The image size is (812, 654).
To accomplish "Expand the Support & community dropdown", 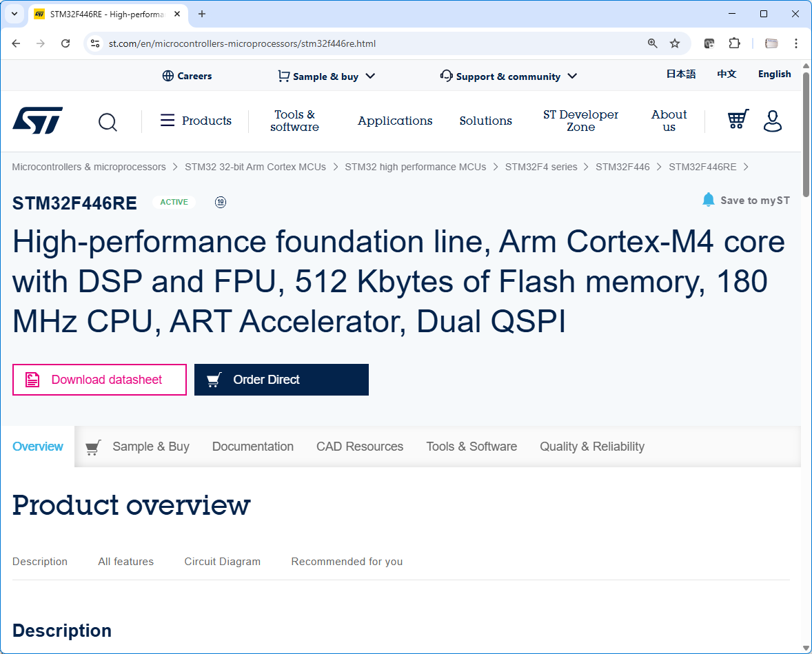I will click(x=572, y=76).
